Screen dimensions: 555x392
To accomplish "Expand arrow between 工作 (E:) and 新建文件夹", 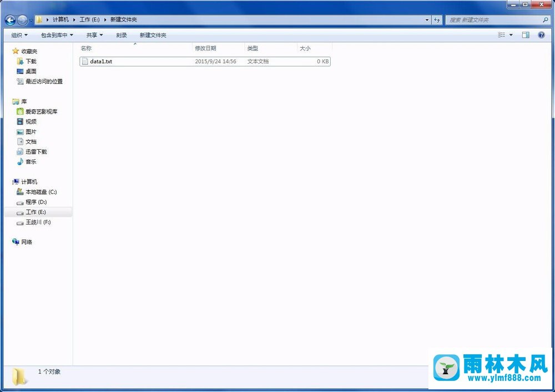I will pos(105,20).
